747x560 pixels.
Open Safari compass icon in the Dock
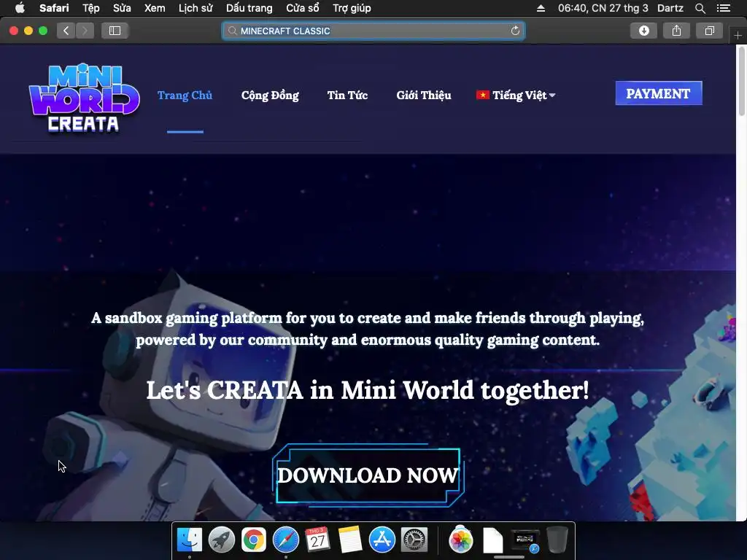[286, 540]
